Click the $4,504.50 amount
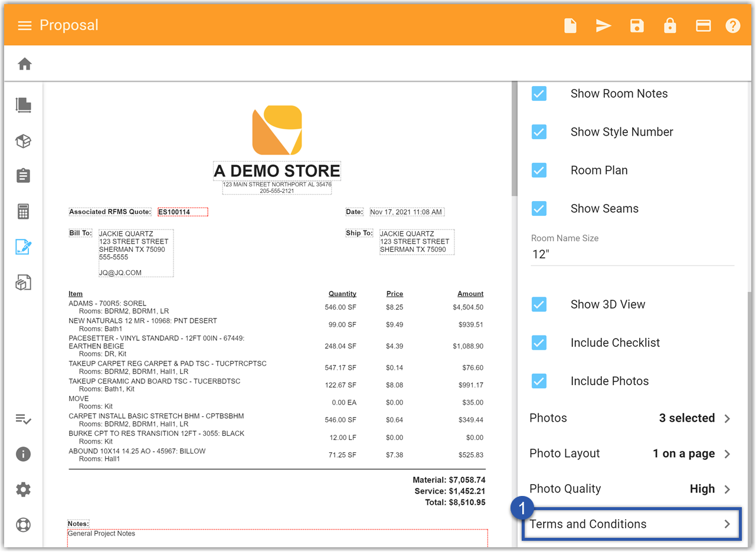The image size is (756, 552). point(468,307)
